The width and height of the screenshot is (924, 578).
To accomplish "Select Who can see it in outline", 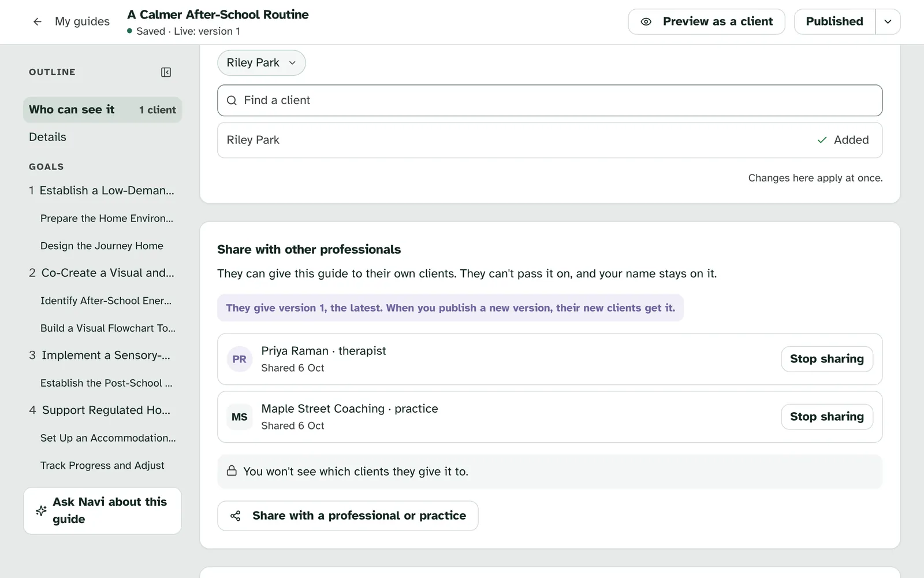I will [102, 110].
